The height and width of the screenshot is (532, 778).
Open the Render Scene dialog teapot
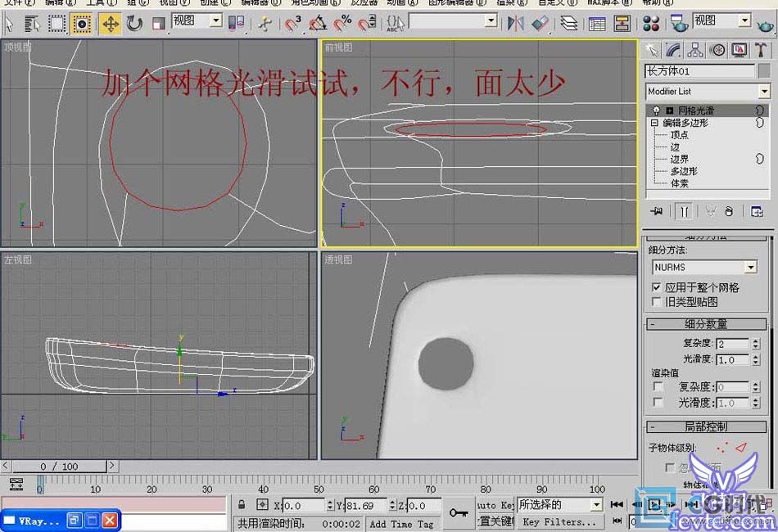click(x=678, y=23)
